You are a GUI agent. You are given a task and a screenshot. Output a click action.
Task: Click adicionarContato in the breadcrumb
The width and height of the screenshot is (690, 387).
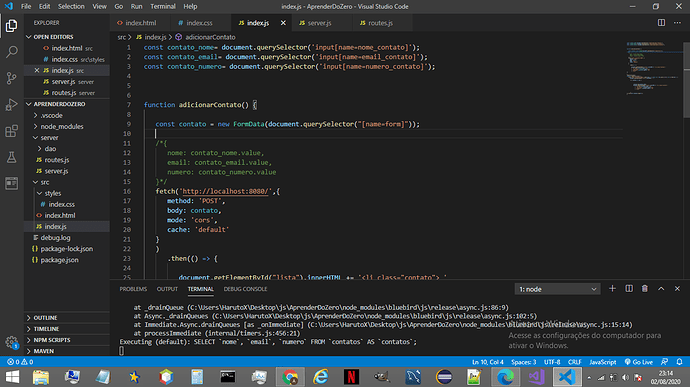point(210,37)
